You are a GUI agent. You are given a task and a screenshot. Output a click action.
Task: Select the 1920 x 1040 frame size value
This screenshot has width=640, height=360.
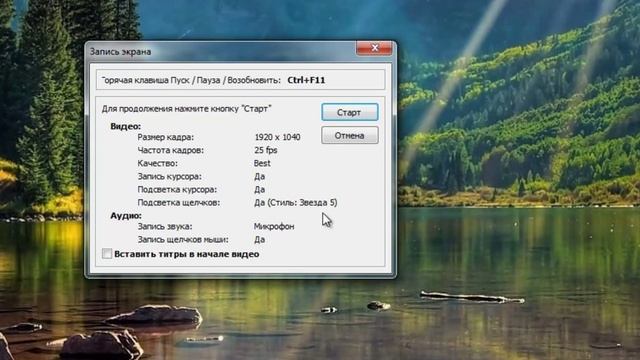(x=278, y=137)
